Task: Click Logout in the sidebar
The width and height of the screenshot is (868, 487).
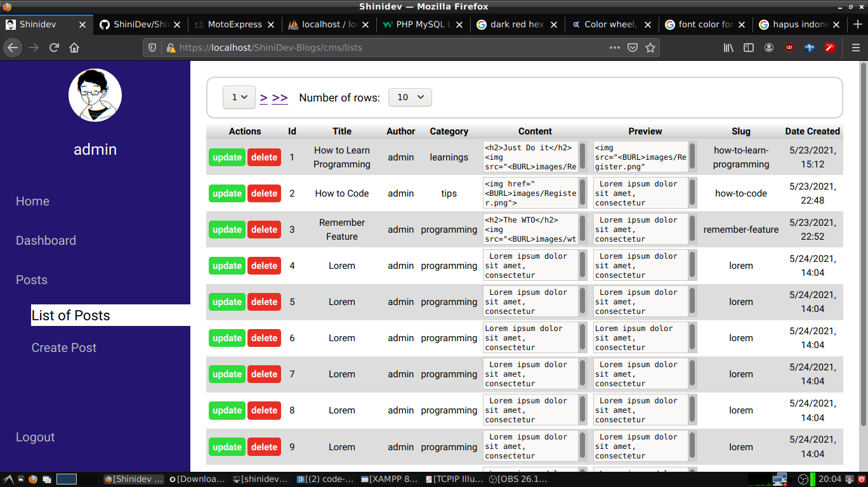Action: [x=35, y=437]
